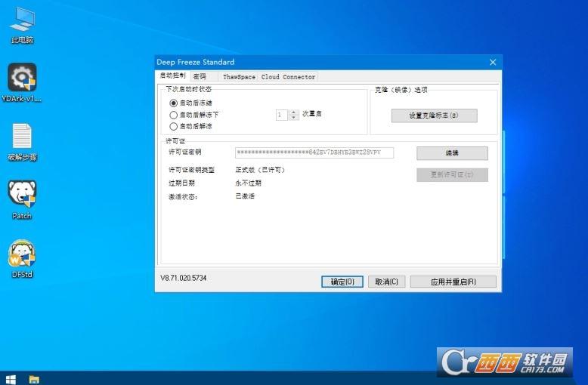Click the 取消(C) button
This screenshot has height=385, width=588.
(386, 282)
